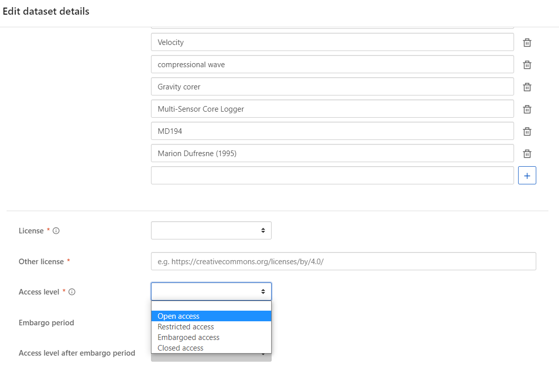Delete the "Velocity" entry with trash icon
Screen dimensions: 559x392
[x=527, y=42]
